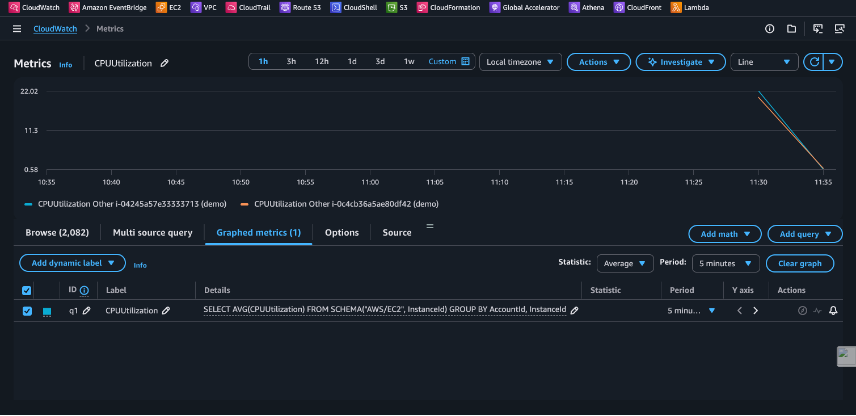
Task: Open Amazon EventBridge shortcut in favorites bar
Action: [108, 8]
